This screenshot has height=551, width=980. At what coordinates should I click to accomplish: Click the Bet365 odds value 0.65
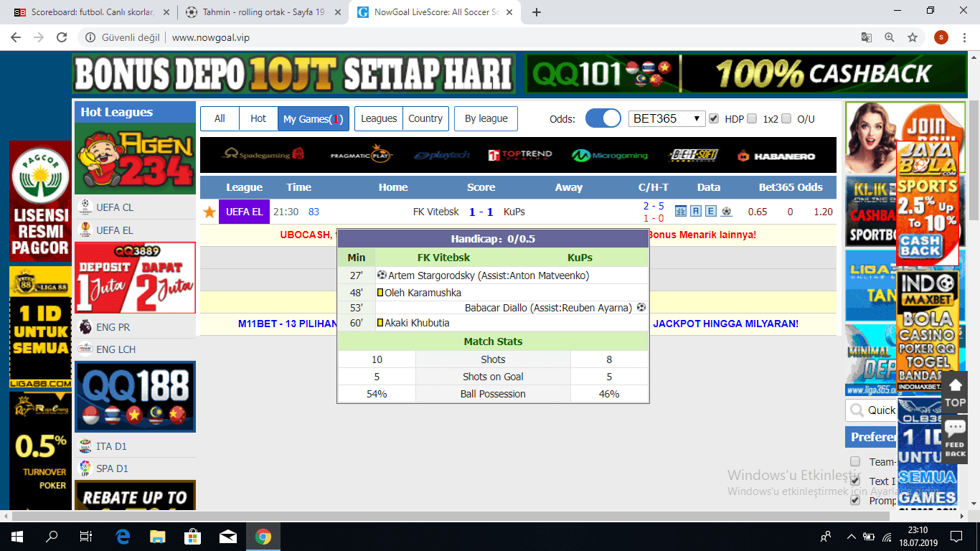[x=757, y=212]
